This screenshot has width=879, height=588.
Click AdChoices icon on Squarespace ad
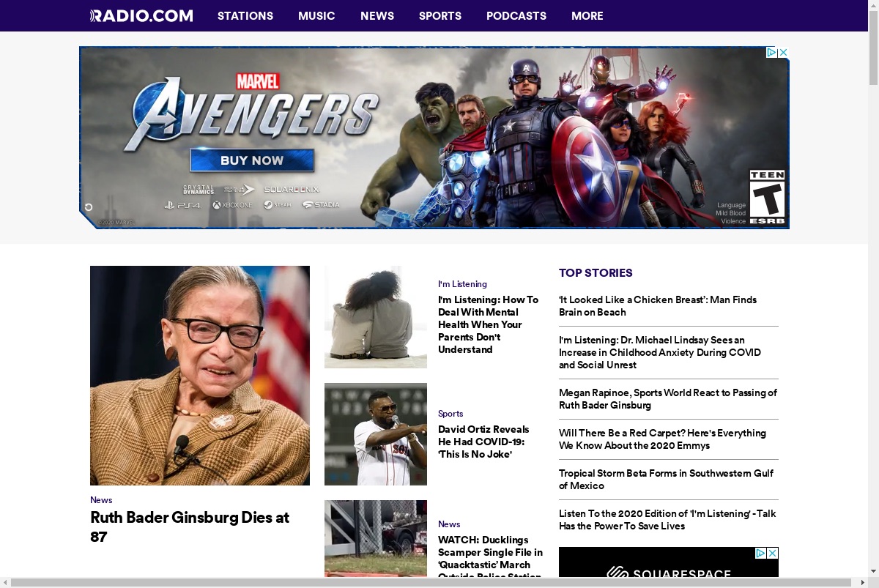[x=761, y=553]
